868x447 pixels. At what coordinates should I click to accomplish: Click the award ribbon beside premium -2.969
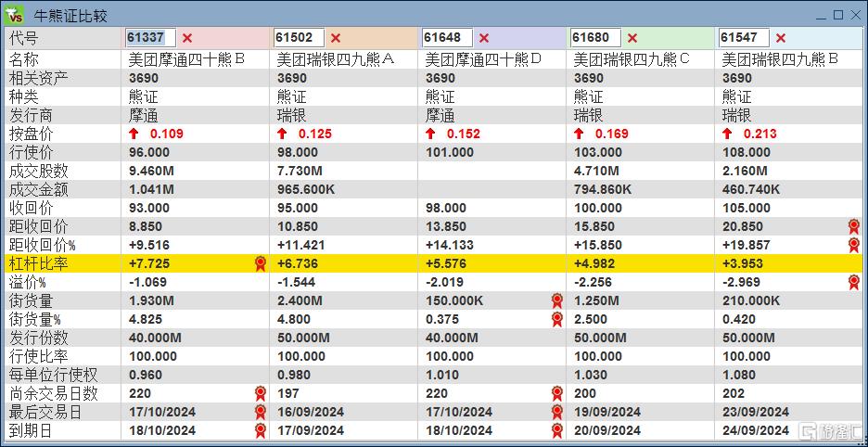click(x=853, y=282)
